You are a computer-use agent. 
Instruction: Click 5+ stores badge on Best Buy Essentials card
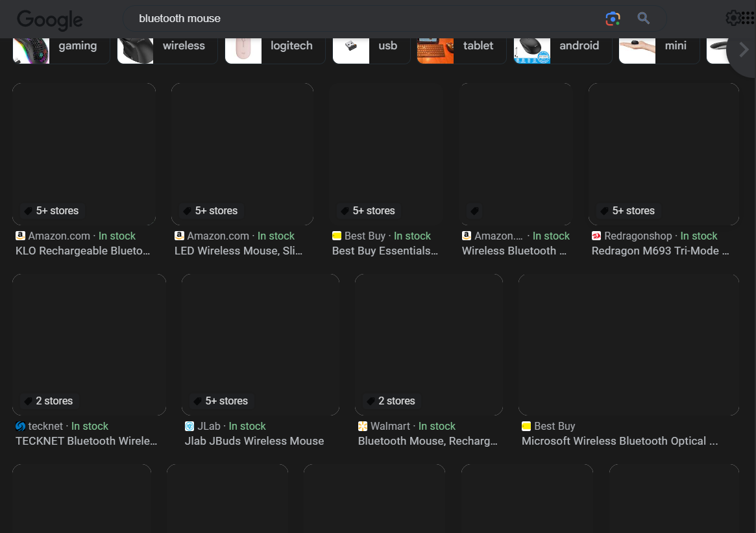click(368, 211)
